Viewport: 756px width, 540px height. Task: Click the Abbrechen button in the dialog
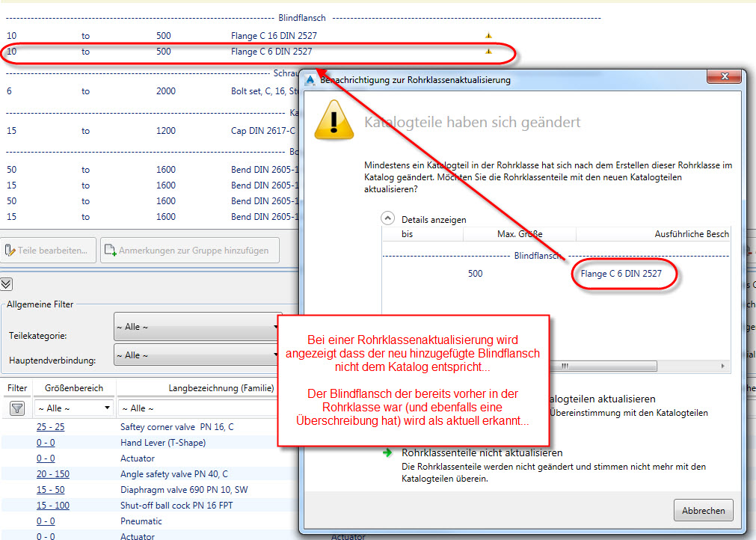click(x=704, y=511)
